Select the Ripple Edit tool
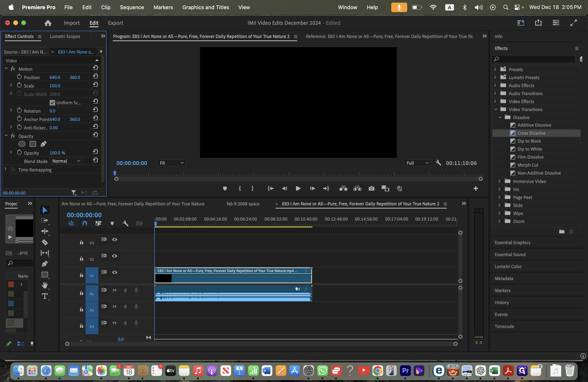Viewport: 588px width, 382px height. (45, 231)
